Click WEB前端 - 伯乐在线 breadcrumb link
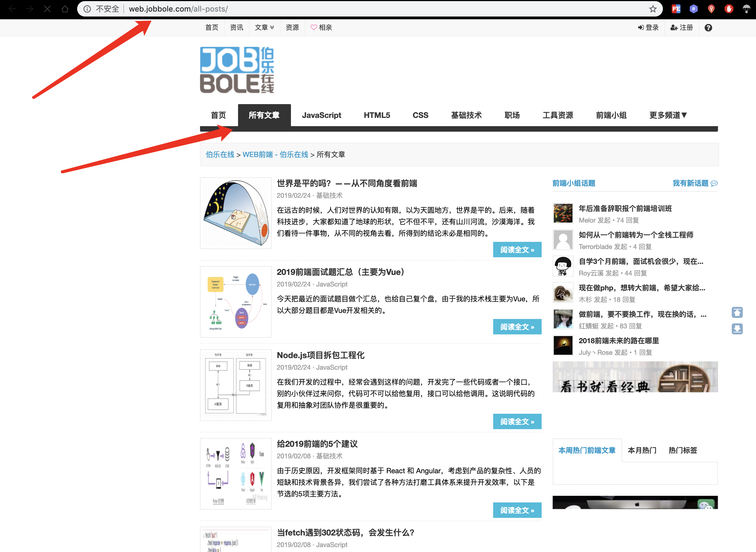This screenshot has height=552, width=756. click(x=275, y=154)
